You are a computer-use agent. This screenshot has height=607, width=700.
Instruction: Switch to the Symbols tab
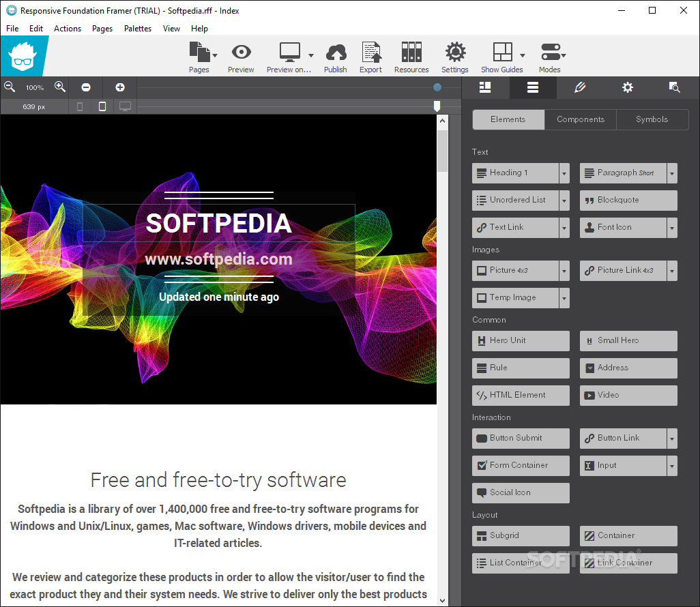tap(652, 119)
